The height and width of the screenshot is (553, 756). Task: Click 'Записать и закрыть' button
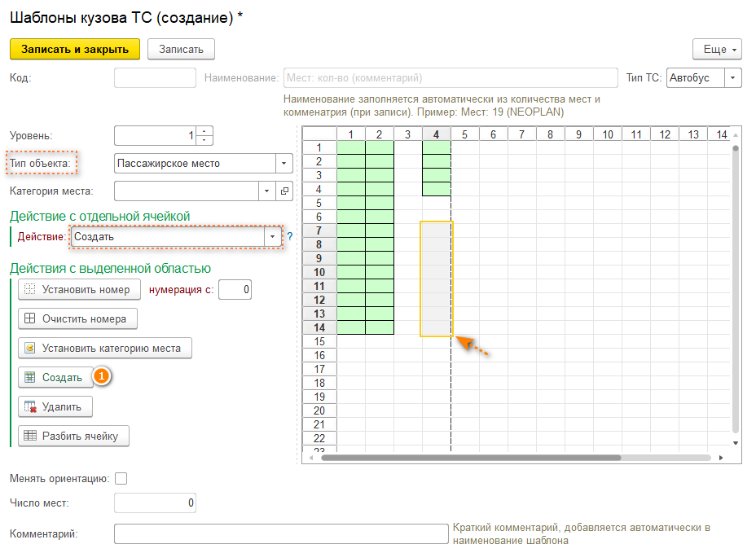click(75, 50)
